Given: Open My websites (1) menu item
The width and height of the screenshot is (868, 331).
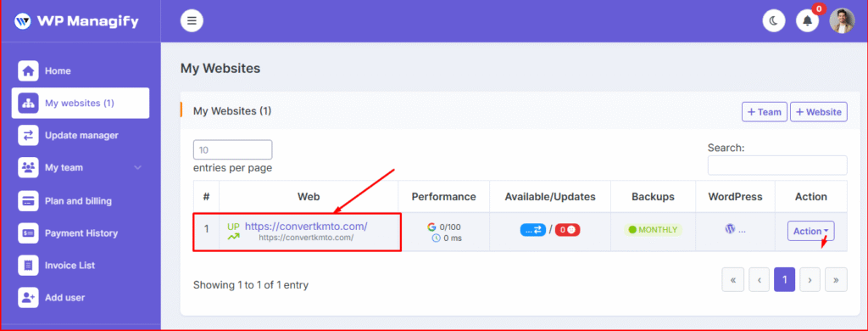Looking at the screenshot, I should click(81, 104).
